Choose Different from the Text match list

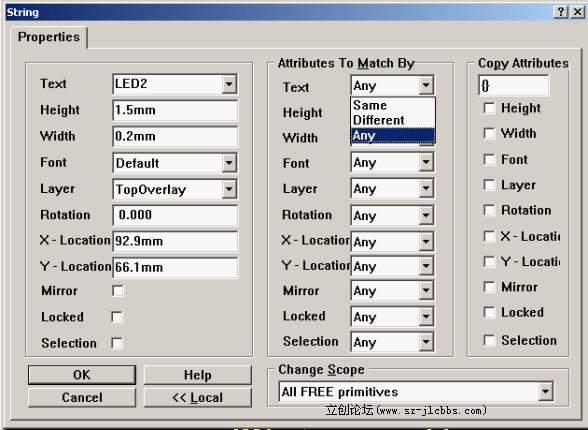tap(393, 120)
